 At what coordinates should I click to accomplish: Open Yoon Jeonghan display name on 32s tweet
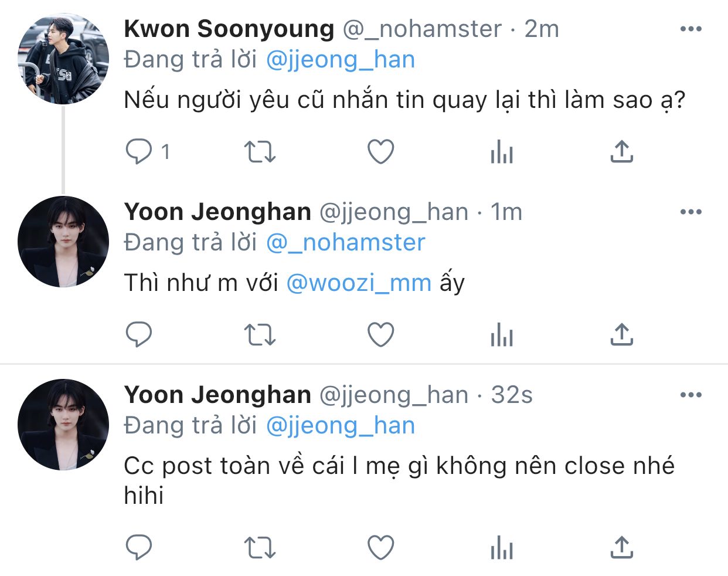point(217,395)
